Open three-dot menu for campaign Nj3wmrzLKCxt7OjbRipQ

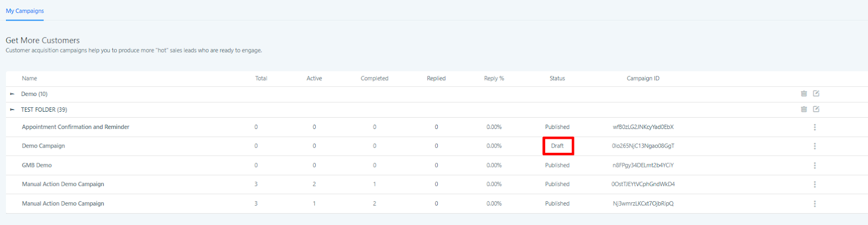[814, 204]
